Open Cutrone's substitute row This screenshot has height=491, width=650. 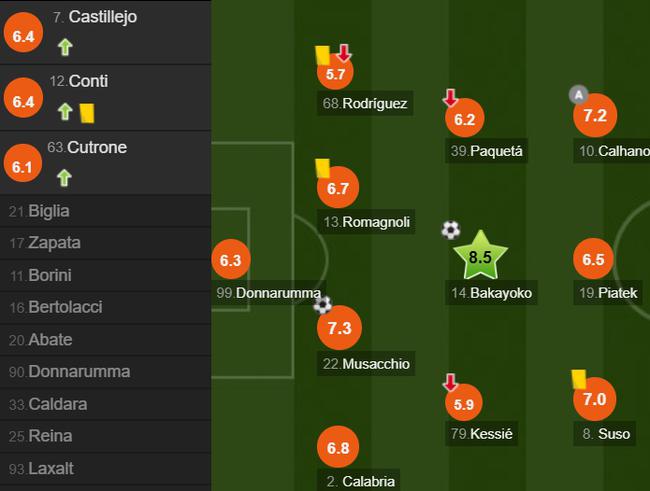click(105, 163)
